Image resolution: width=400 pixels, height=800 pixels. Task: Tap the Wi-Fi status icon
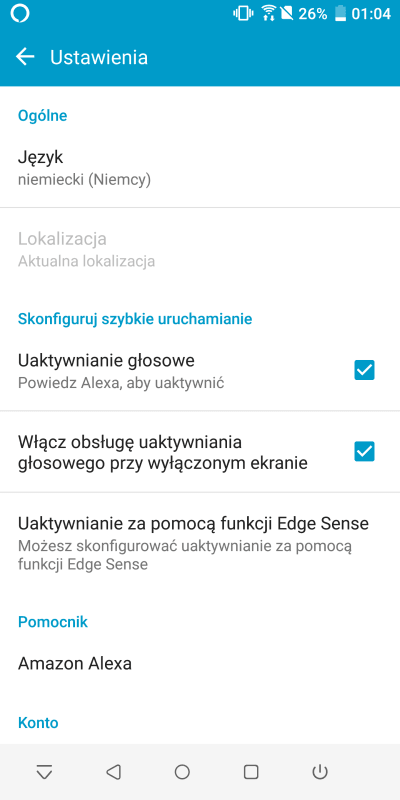(268, 14)
